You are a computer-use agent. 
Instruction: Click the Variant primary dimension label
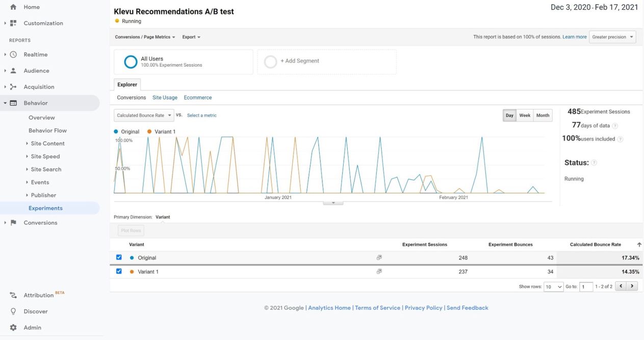point(163,217)
